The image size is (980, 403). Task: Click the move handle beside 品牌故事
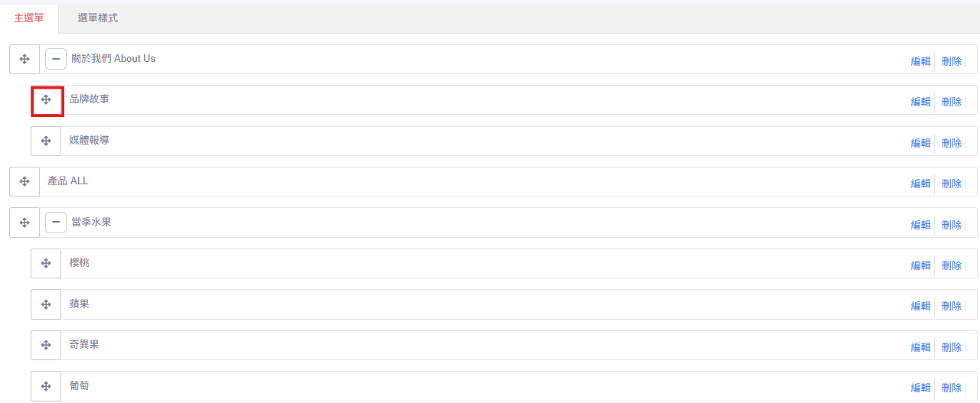pyautogui.click(x=46, y=100)
